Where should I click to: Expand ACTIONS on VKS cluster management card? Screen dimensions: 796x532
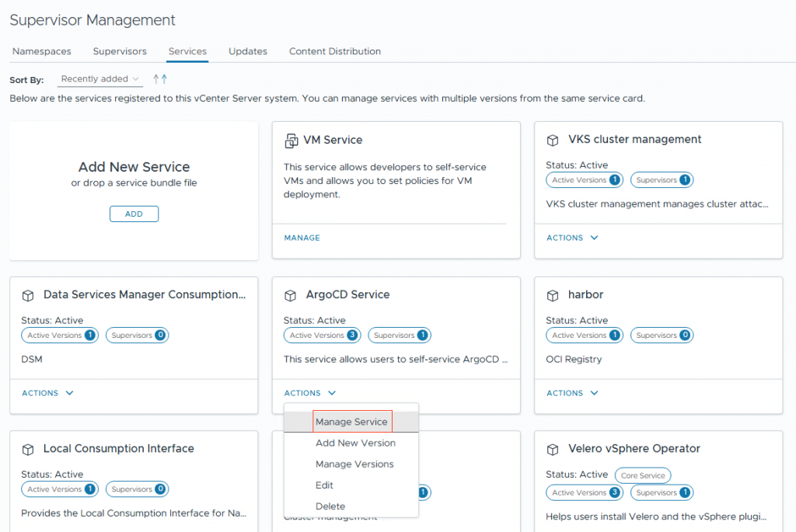point(572,238)
